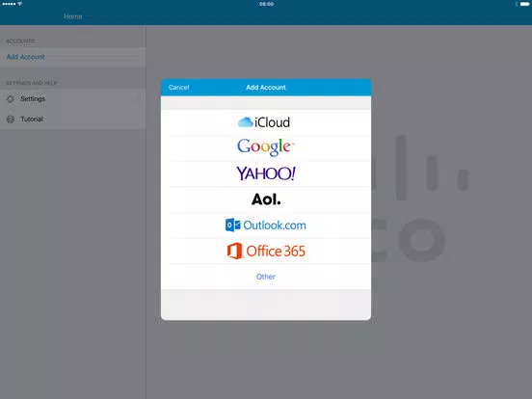Image resolution: width=532 pixels, height=399 pixels.
Task: Pick the Yahoo! account type
Action: (266, 173)
